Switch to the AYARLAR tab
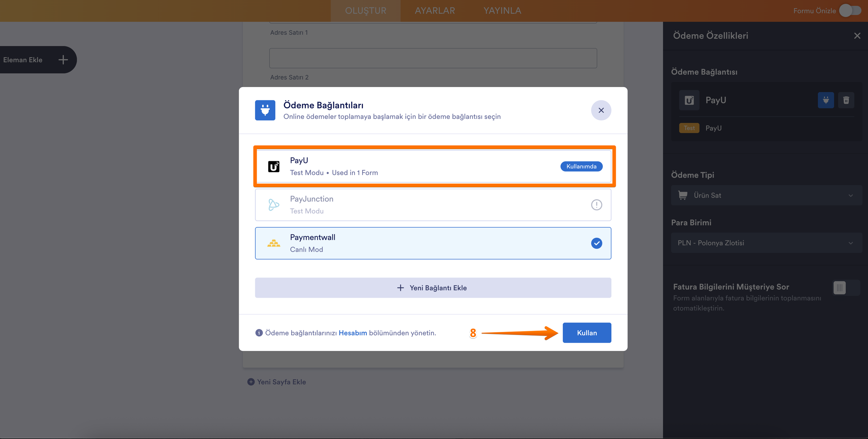The image size is (868, 439). point(435,11)
